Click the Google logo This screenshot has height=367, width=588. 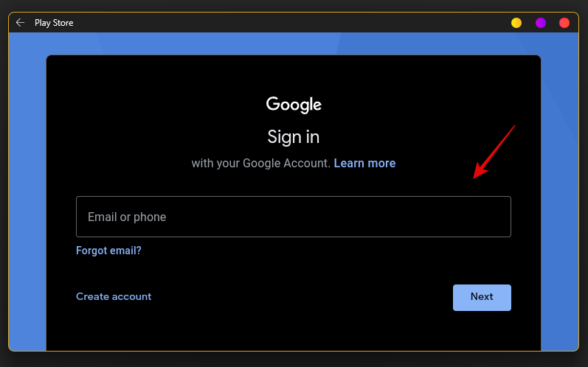coord(294,105)
